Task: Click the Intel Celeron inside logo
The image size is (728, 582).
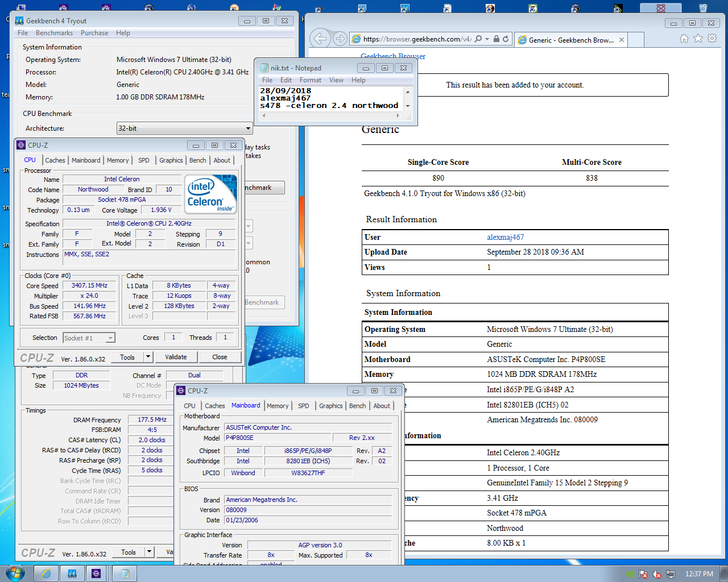Action: tap(210, 194)
